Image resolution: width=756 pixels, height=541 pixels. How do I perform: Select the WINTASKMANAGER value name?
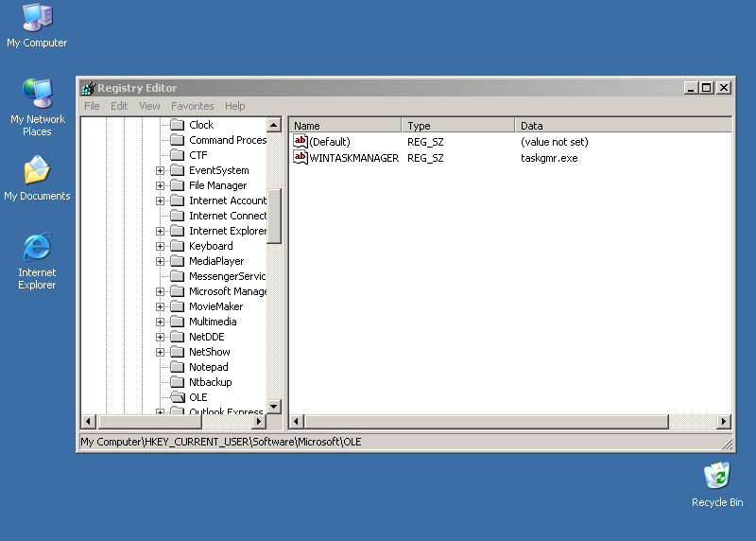(x=353, y=158)
